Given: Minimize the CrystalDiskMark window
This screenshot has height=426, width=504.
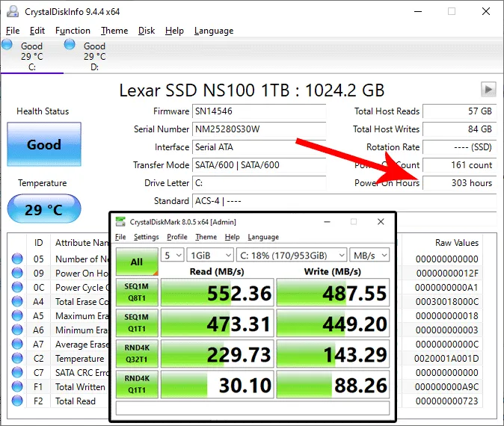Looking at the screenshot, I should pos(328,222).
